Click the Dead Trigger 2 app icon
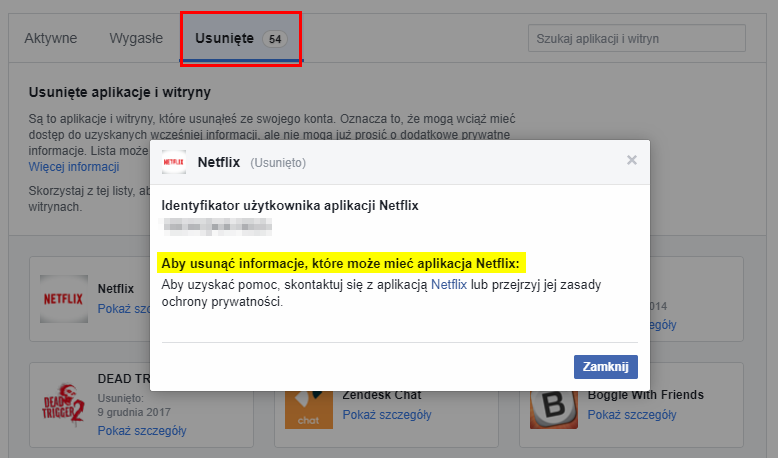The image size is (778, 458). [x=64, y=405]
